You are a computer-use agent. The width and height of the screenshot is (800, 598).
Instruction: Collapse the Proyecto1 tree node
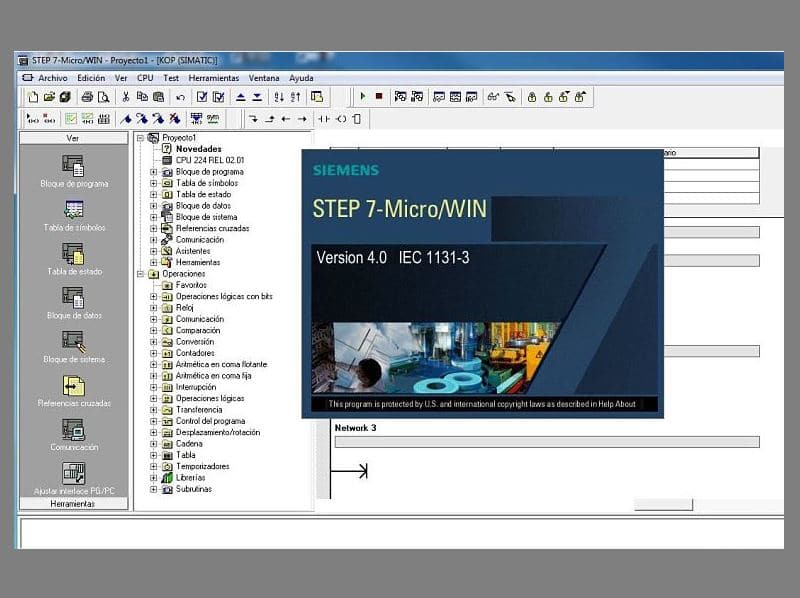coord(140,138)
